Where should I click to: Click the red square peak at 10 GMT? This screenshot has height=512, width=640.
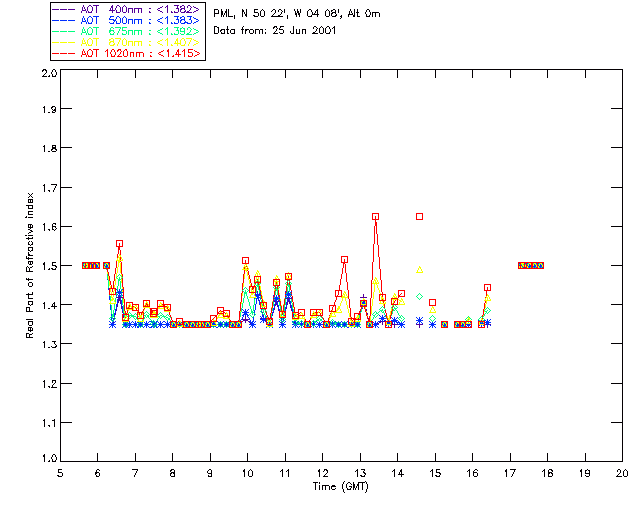point(245,260)
